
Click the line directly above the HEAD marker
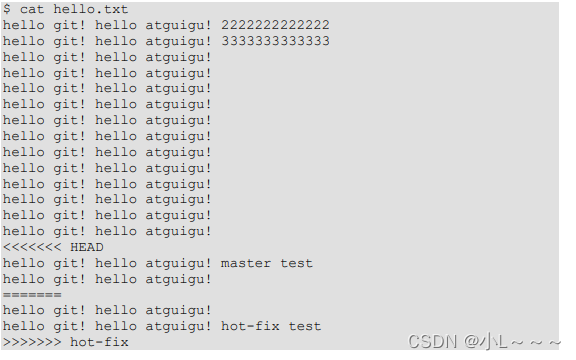pos(107,231)
